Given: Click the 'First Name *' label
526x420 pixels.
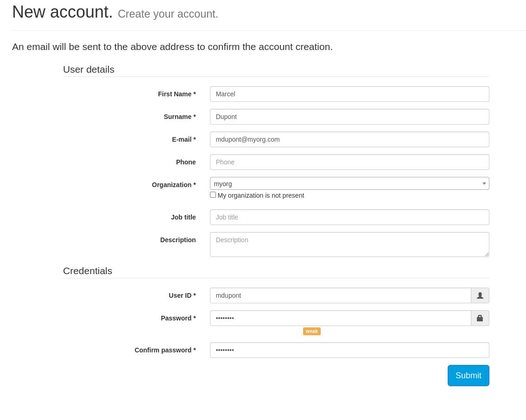Looking at the screenshot, I should pyautogui.click(x=177, y=94).
